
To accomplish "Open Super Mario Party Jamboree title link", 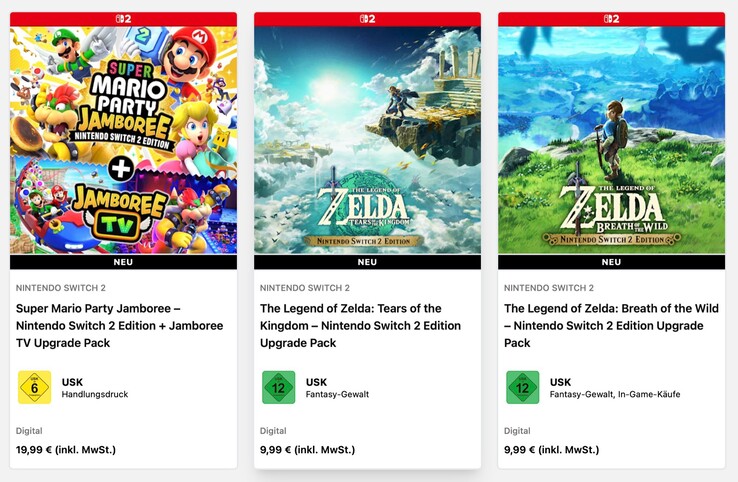I will (x=120, y=325).
